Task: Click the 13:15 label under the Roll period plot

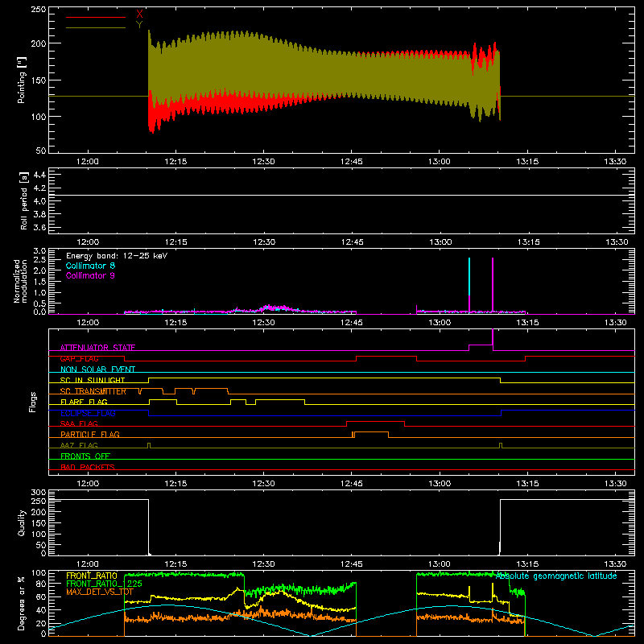Action: tap(528, 242)
